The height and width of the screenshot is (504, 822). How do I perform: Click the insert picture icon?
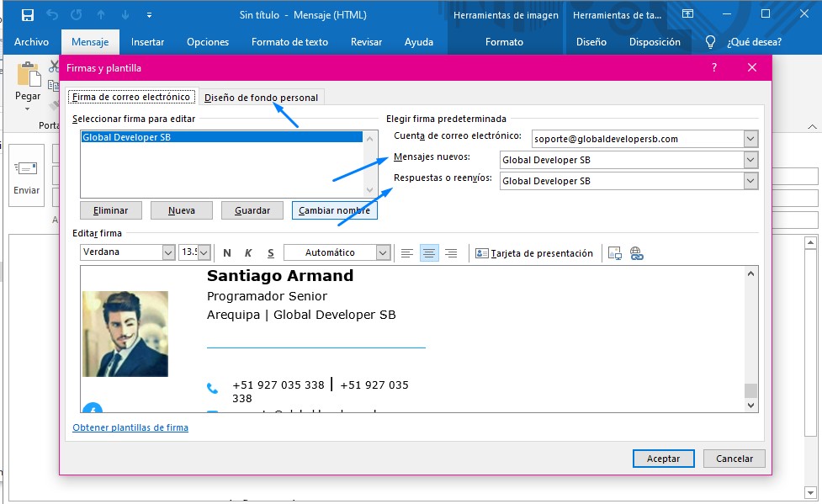click(614, 253)
